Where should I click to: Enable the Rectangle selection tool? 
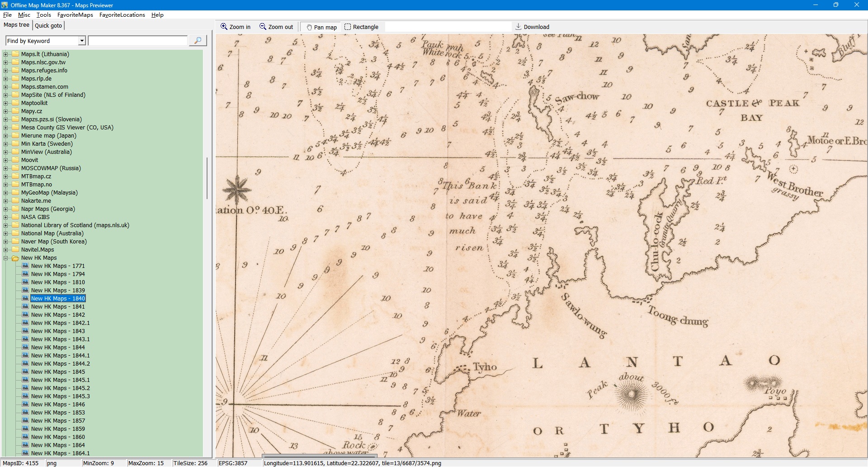361,27
